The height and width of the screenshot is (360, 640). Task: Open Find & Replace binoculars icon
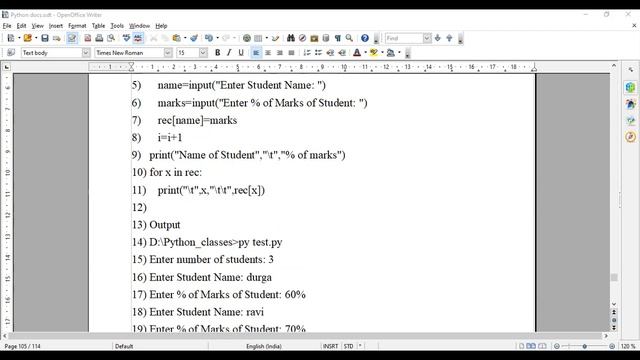pos(291,38)
